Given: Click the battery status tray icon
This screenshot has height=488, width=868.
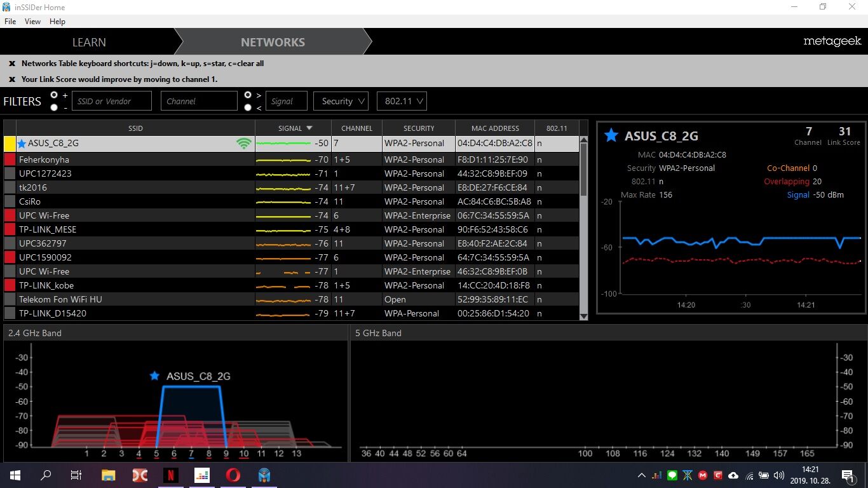Looking at the screenshot, I should click(764, 475).
